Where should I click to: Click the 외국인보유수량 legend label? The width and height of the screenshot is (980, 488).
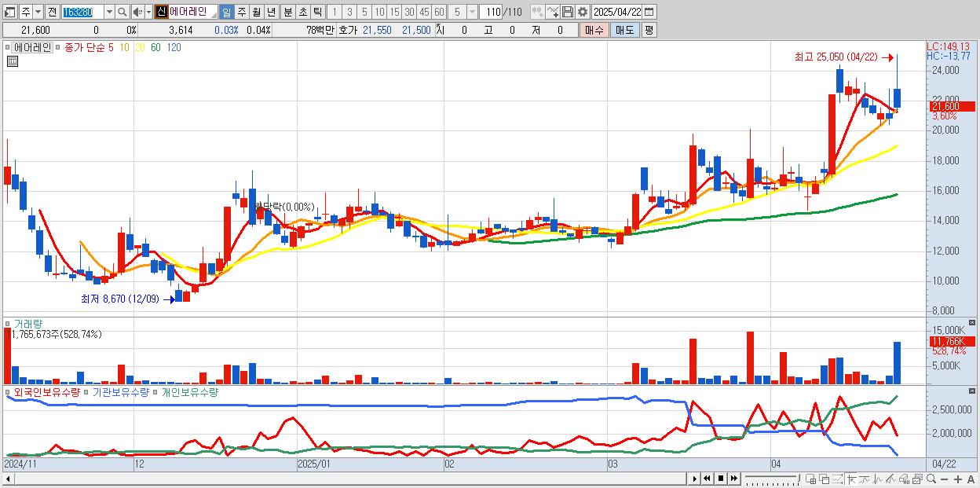pyautogui.click(x=47, y=391)
